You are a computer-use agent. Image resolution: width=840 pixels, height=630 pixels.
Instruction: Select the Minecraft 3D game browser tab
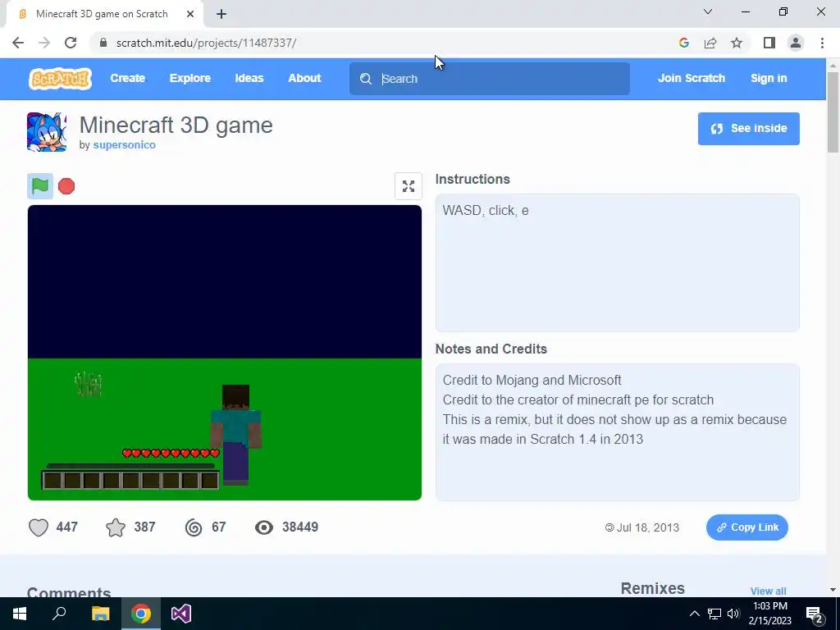coord(102,14)
